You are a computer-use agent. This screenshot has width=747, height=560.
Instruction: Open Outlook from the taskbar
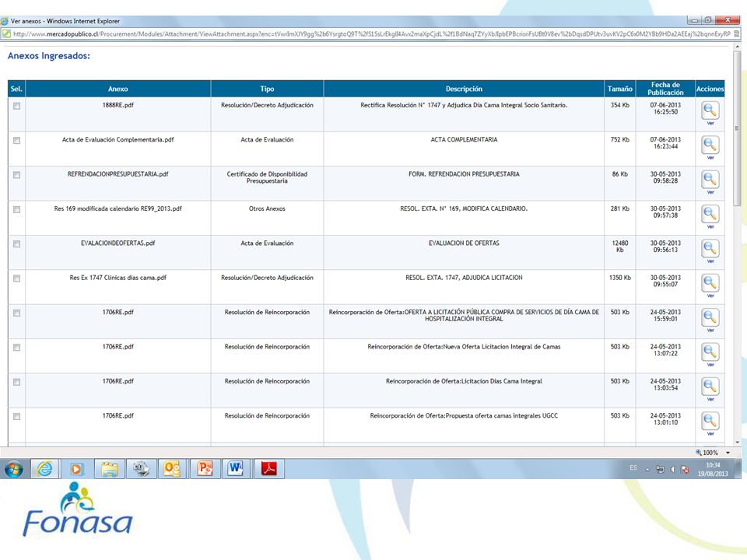point(172,469)
